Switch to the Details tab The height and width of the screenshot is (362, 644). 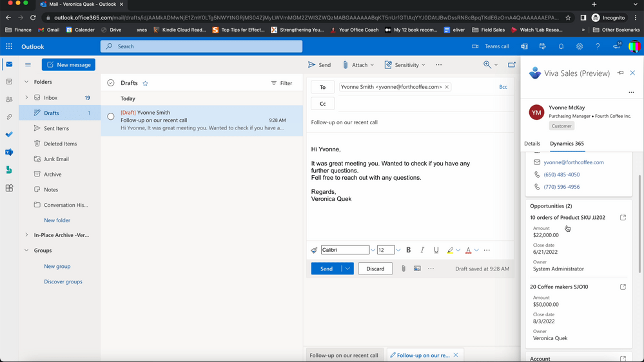click(532, 144)
